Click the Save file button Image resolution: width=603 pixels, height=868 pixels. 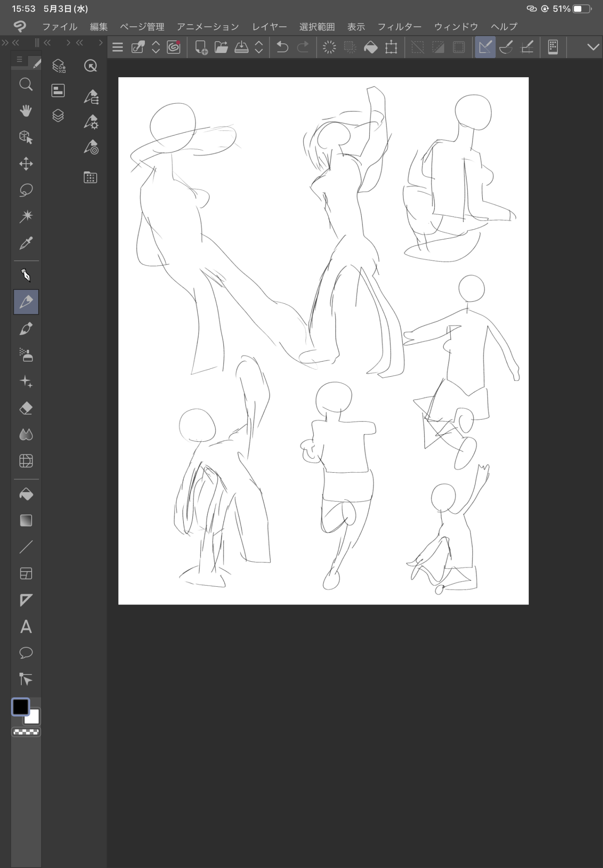click(x=241, y=47)
